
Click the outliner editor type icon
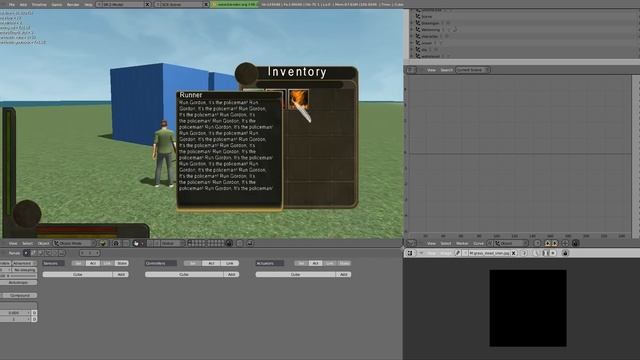(411, 70)
